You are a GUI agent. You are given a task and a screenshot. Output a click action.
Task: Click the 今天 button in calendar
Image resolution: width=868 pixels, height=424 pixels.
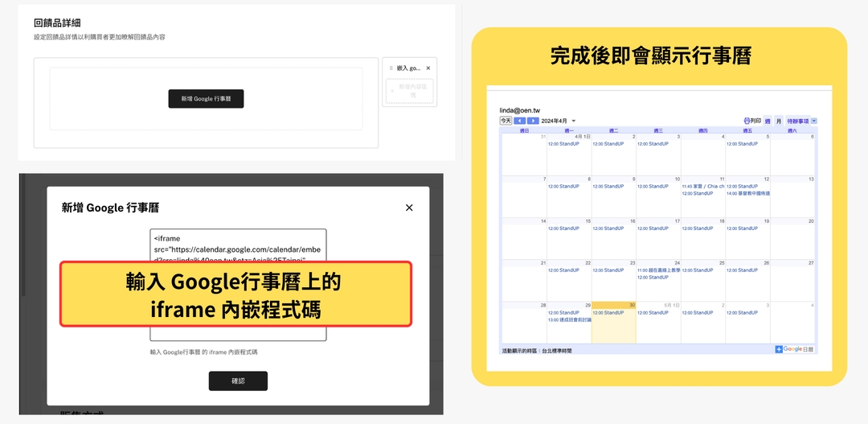pyautogui.click(x=506, y=121)
